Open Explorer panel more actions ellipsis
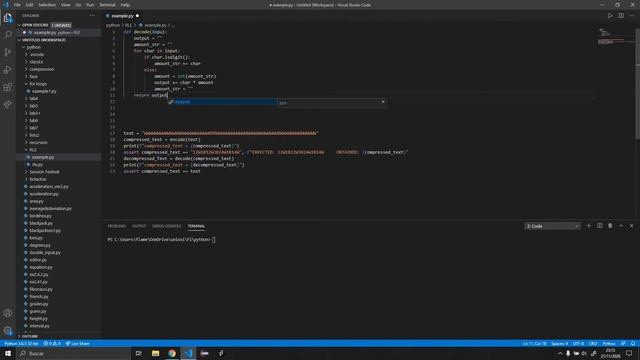 [x=92, y=16]
